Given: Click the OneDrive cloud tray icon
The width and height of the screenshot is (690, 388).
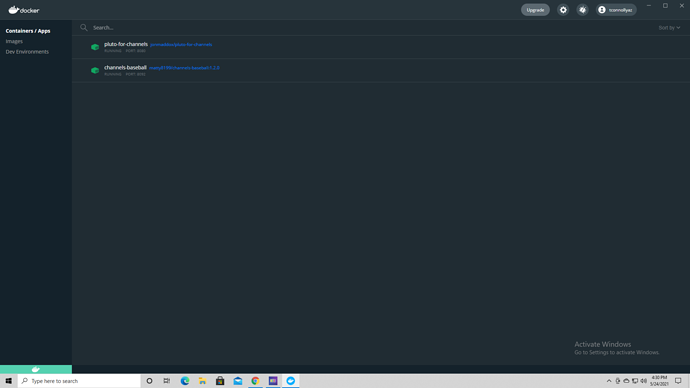Looking at the screenshot, I should click(x=626, y=381).
